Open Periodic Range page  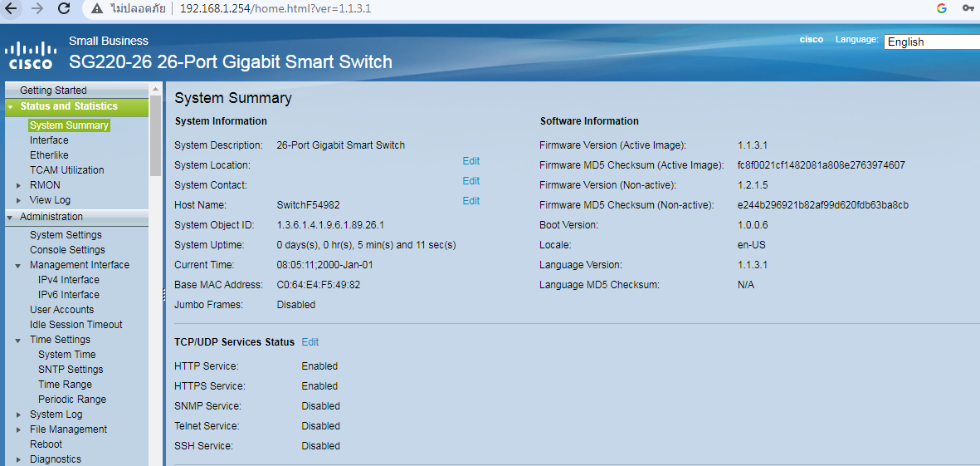(72, 400)
